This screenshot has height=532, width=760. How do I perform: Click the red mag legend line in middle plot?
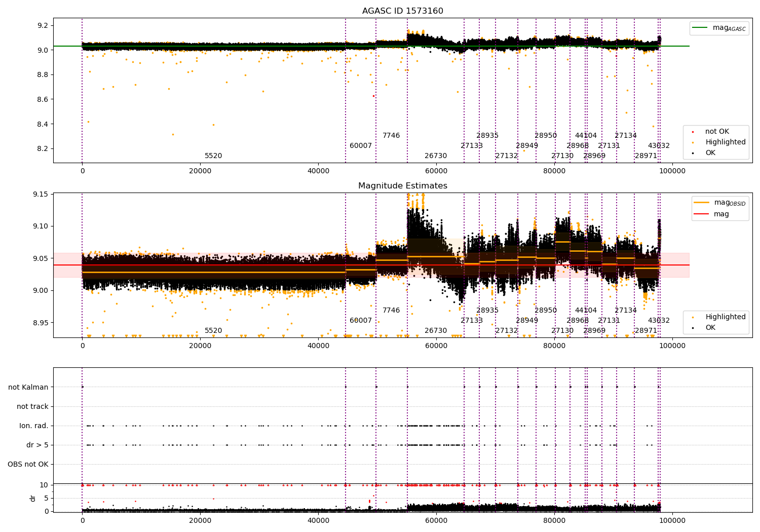coord(702,214)
